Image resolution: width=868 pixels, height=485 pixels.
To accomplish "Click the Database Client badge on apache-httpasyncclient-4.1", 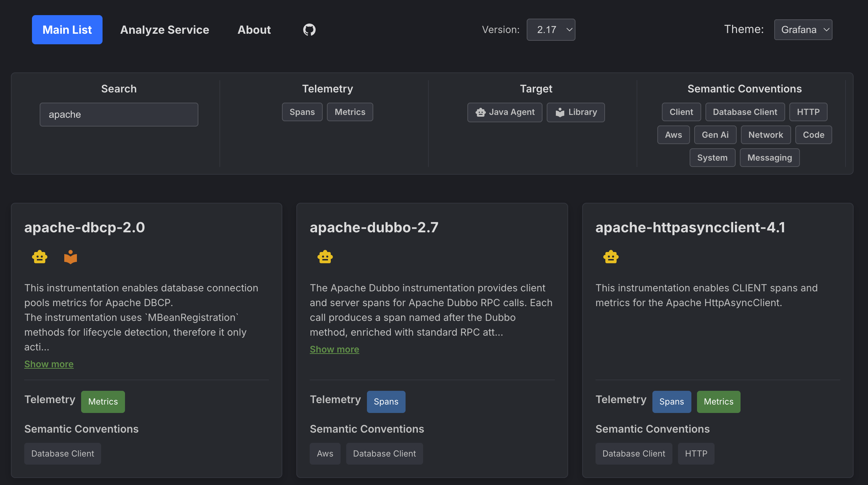I will (x=633, y=453).
